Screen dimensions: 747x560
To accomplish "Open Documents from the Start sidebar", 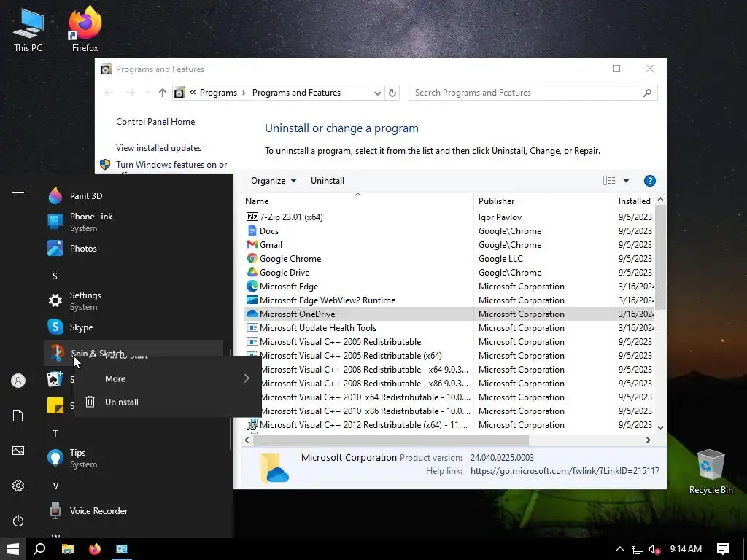I will [x=18, y=416].
